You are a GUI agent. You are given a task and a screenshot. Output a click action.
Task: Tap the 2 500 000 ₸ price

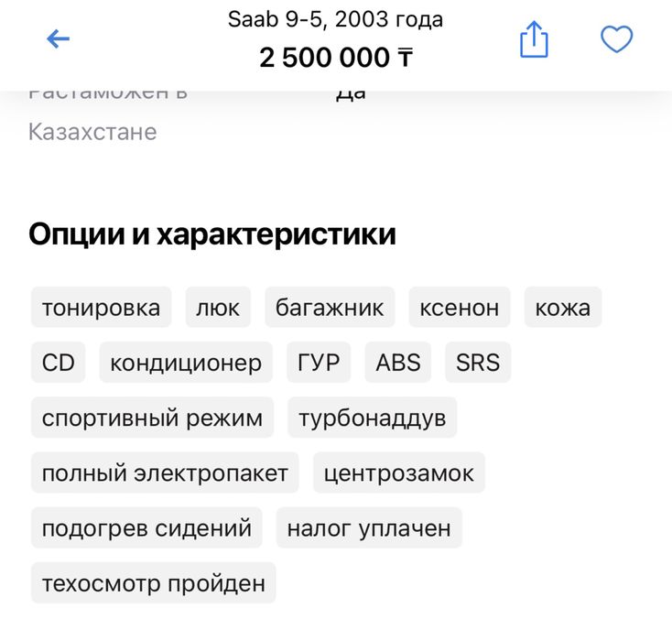(x=336, y=58)
